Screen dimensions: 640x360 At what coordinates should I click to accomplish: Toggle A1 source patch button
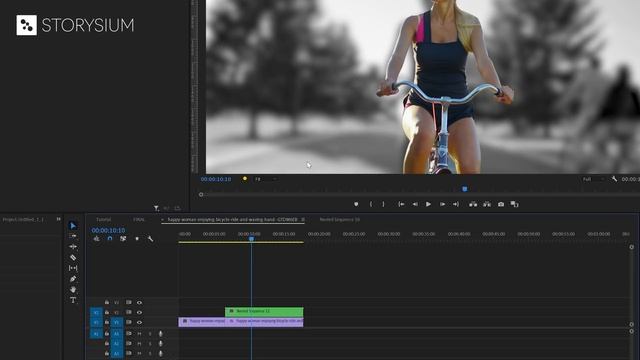click(x=96, y=333)
